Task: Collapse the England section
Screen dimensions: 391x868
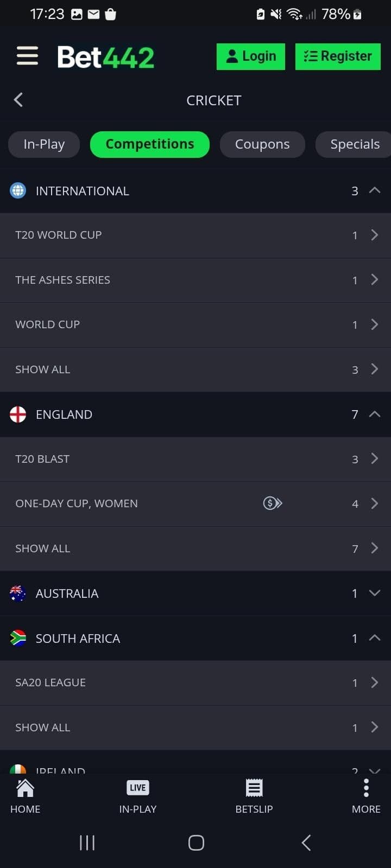Action: tap(374, 414)
